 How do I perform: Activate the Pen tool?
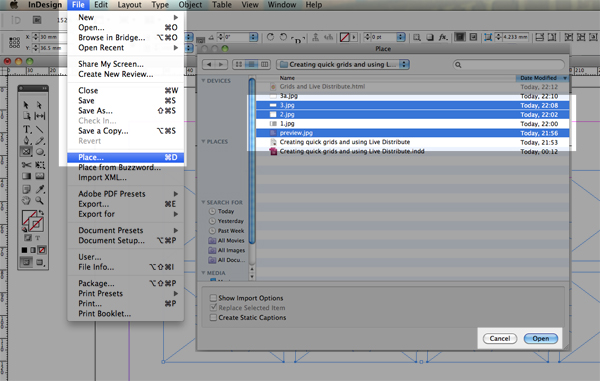tap(26, 141)
